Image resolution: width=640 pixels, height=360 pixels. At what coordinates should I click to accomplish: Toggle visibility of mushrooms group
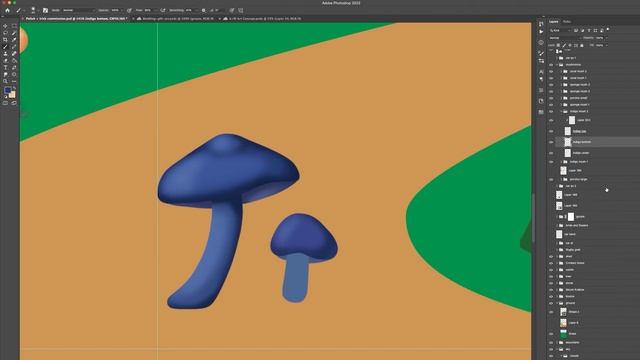pyautogui.click(x=551, y=64)
